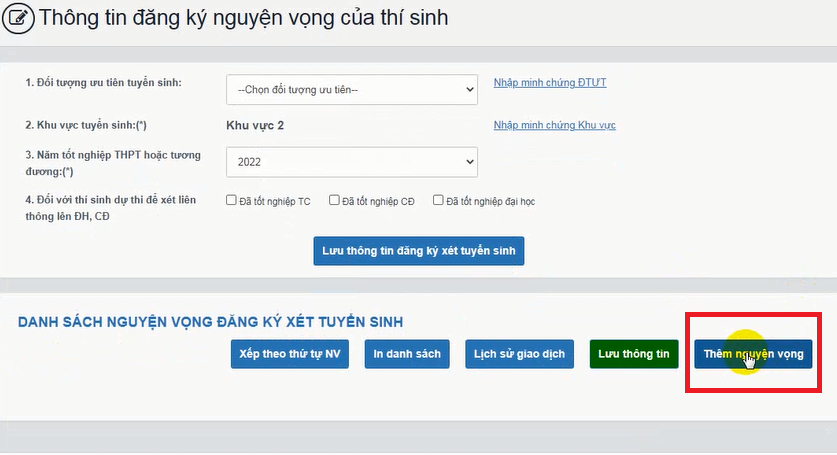Image resolution: width=837 pixels, height=455 pixels.
Task: Check the "Đã tốt nghiệp đại học" box
Action: (438, 200)
